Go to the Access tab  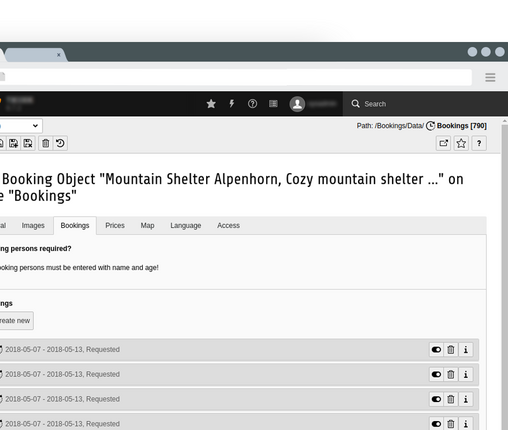[x=228, y=226]
